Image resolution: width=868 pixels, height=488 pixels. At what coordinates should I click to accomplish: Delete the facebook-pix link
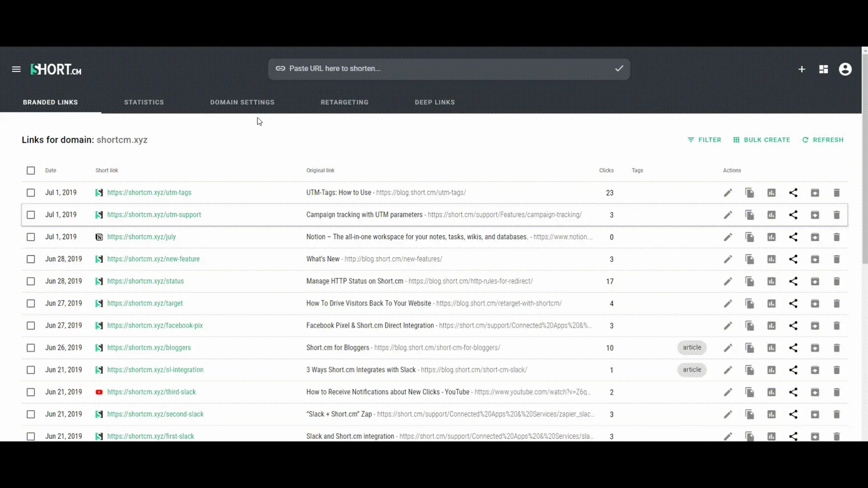coord(837,326)
